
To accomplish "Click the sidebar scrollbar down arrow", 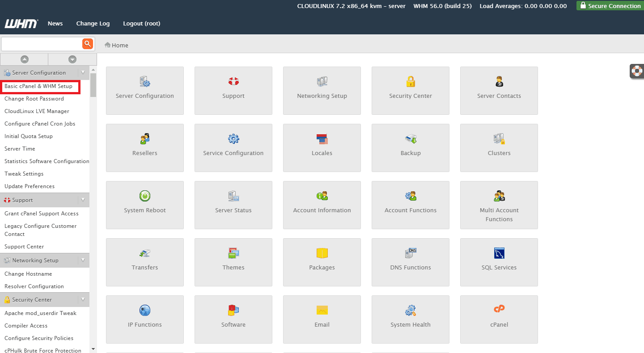I will point(93,349).
